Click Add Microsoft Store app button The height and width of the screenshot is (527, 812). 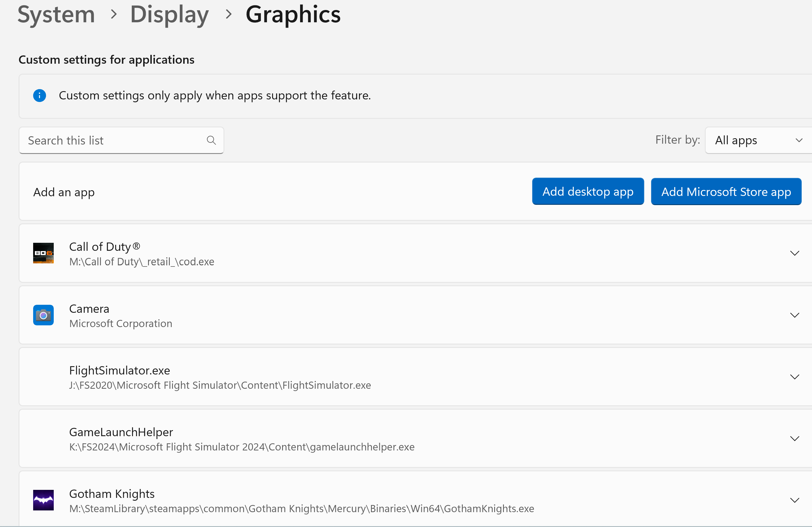click(x=726, y=192)
